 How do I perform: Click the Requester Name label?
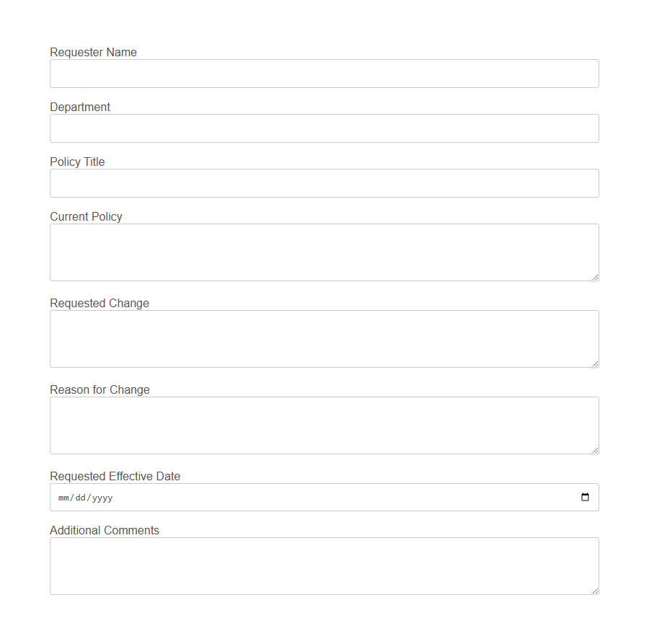93,52
